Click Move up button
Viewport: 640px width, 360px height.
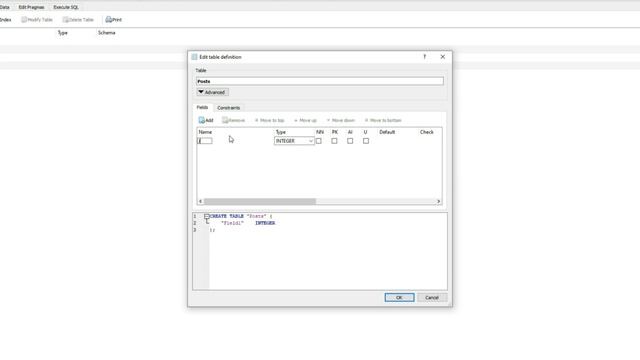pos(305,120)
